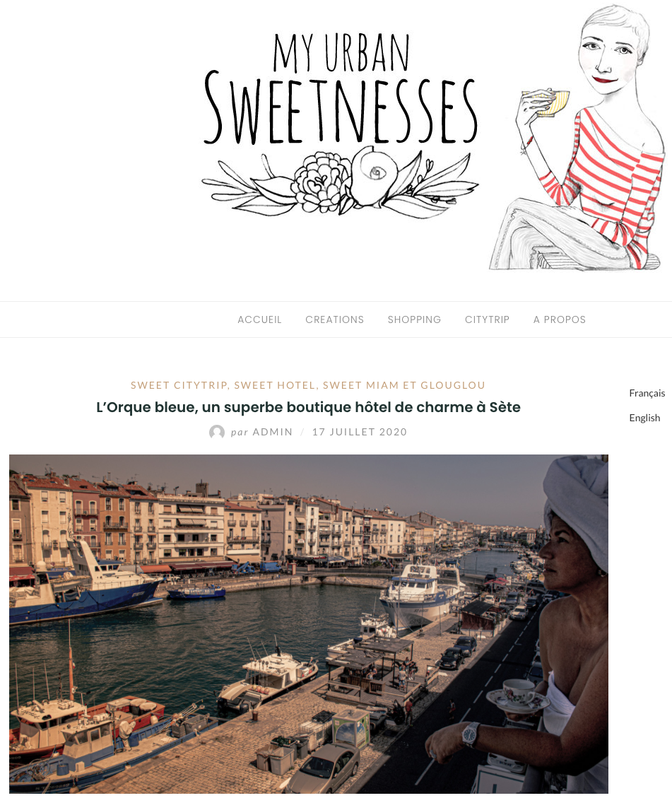Image resolution: width=672 pixels, height=798 pixels.
Task: Open the Sète harbor featured photo
Action: pos(309,624)
